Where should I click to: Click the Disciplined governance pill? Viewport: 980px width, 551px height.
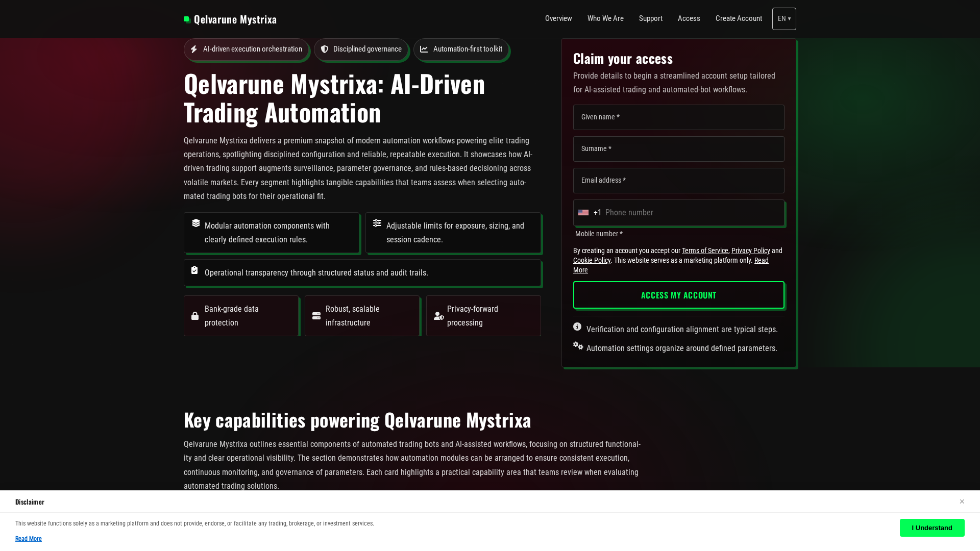pos(361,49)
